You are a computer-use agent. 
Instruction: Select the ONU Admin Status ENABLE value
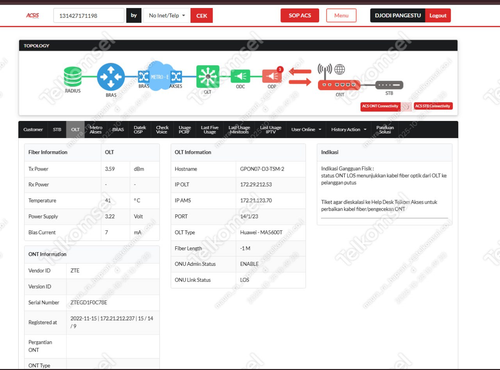point(249,264)
